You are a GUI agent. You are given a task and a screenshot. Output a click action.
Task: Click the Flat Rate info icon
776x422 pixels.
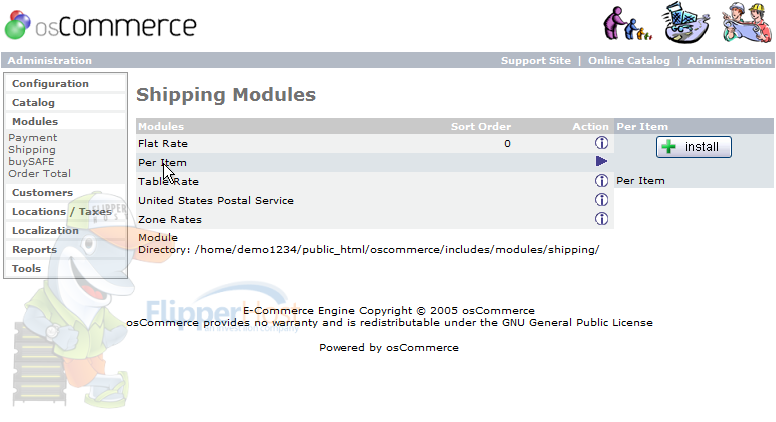601,143
